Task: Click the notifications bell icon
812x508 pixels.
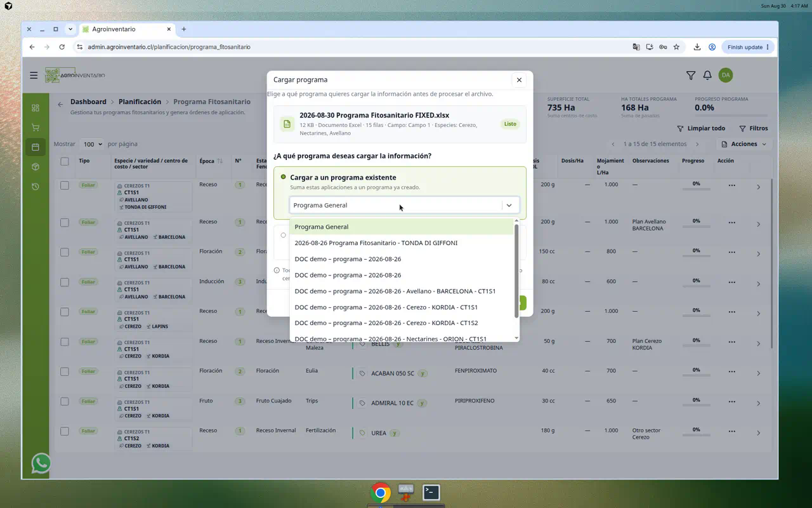Action: pyautogui.click(x=707, y=75)
